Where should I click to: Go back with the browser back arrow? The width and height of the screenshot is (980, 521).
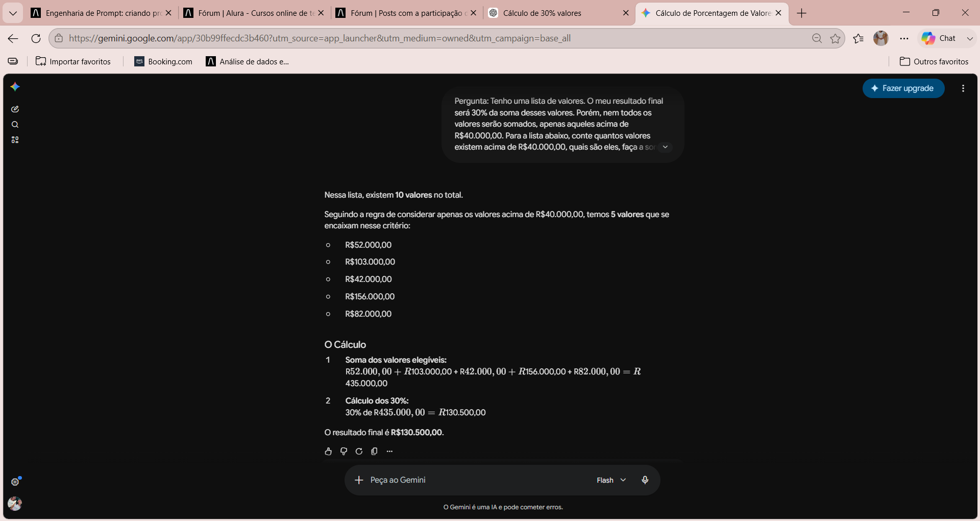[13, 38]
